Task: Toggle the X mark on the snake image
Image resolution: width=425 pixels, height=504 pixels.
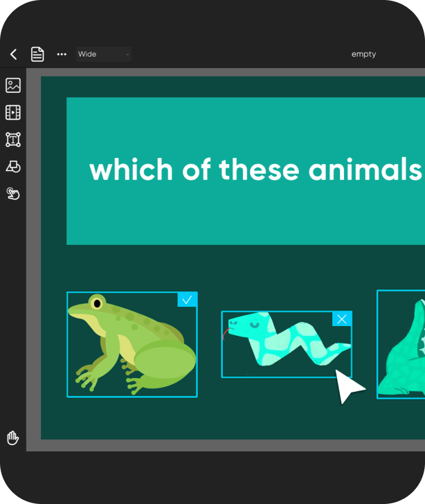Action: coord(342,319)
